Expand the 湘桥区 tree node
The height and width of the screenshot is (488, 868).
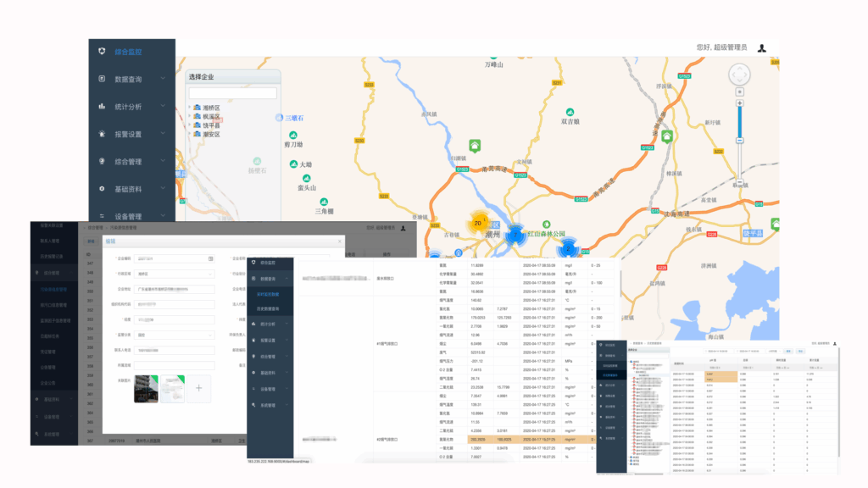pos(189,108)
